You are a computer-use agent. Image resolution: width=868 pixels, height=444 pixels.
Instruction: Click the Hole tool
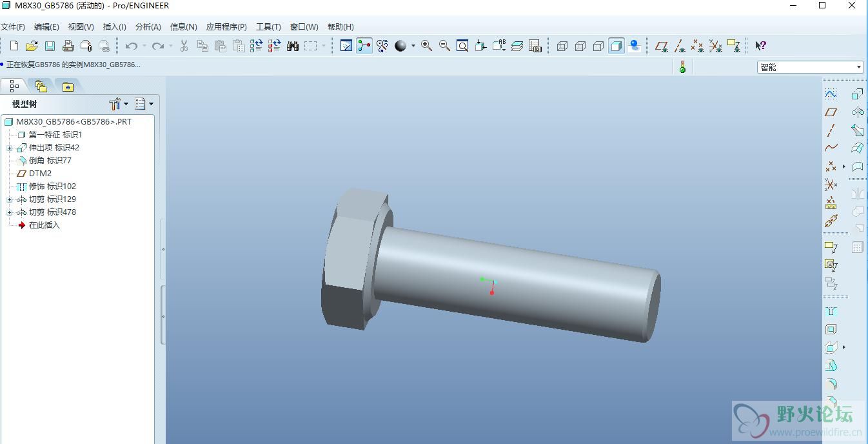tap(831, 311)
